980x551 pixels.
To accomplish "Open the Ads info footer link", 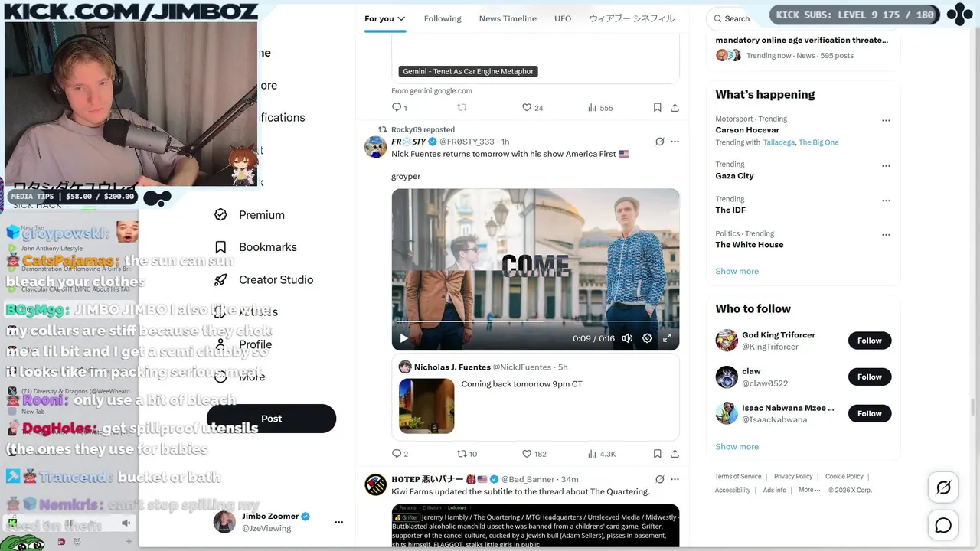I will click(774, 490).
